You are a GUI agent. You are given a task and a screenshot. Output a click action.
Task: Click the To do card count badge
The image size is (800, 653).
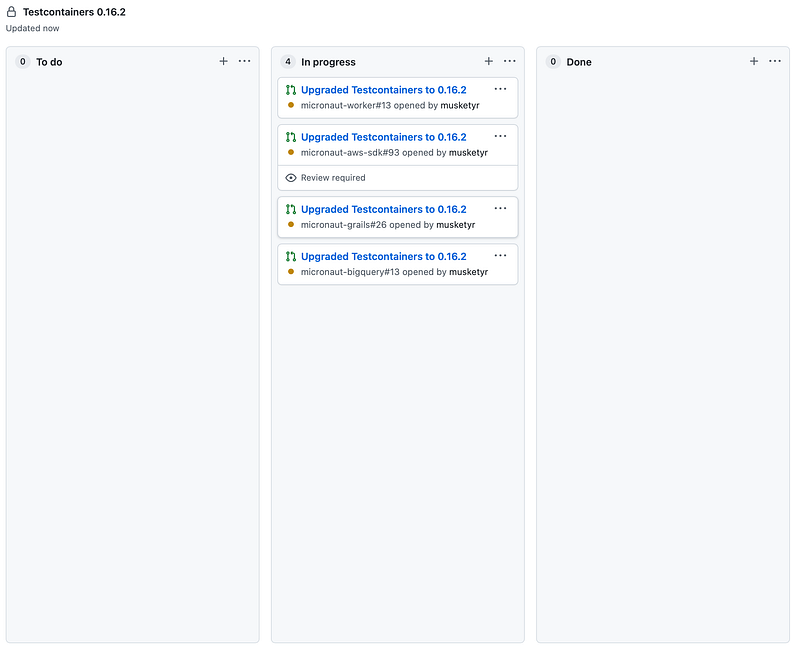click(x=22, y=62)
